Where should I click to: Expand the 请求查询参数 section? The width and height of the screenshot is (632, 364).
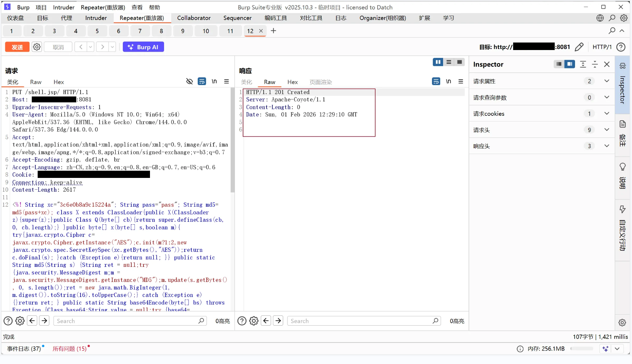pos(606,97)
